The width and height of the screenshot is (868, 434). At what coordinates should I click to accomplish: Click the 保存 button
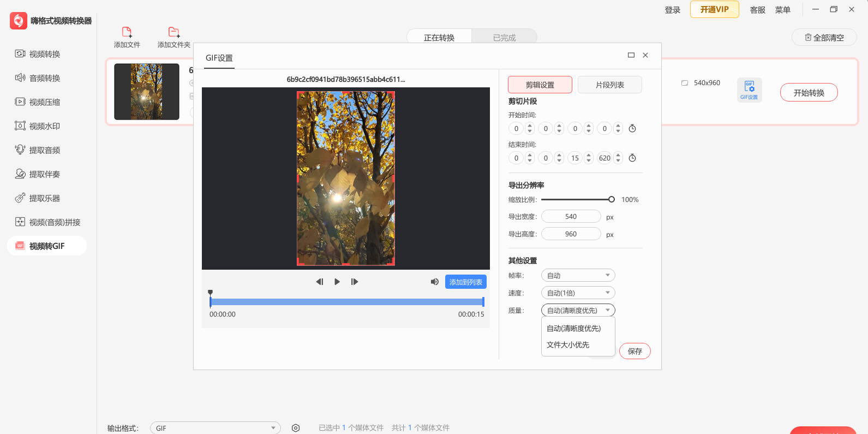tap(634, 351)
